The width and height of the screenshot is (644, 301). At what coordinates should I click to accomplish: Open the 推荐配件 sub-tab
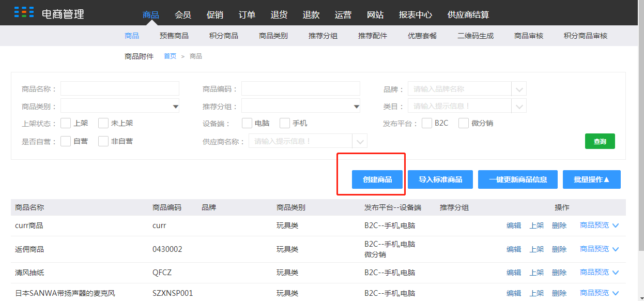pos(373,36)
